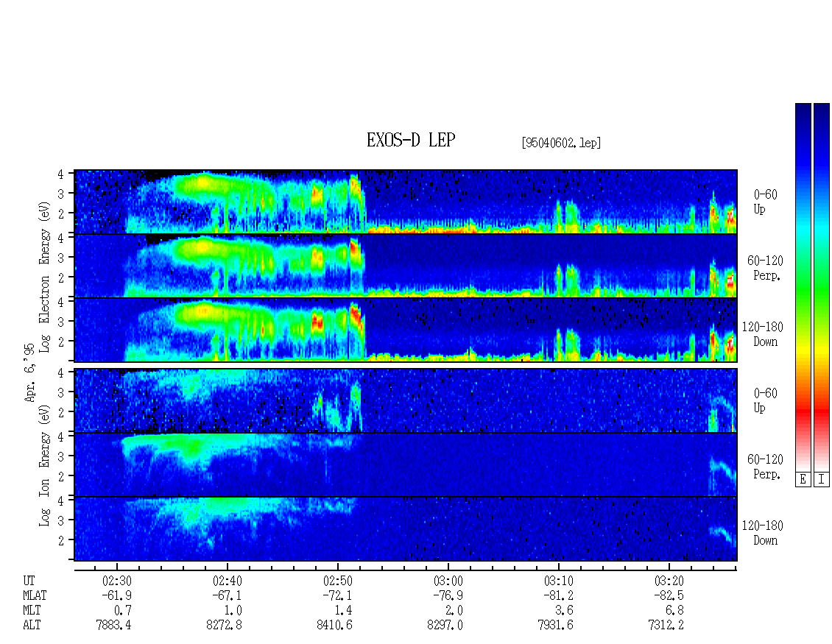
Task: Click the ALT value 8410.6
Action: pos(334,626)
